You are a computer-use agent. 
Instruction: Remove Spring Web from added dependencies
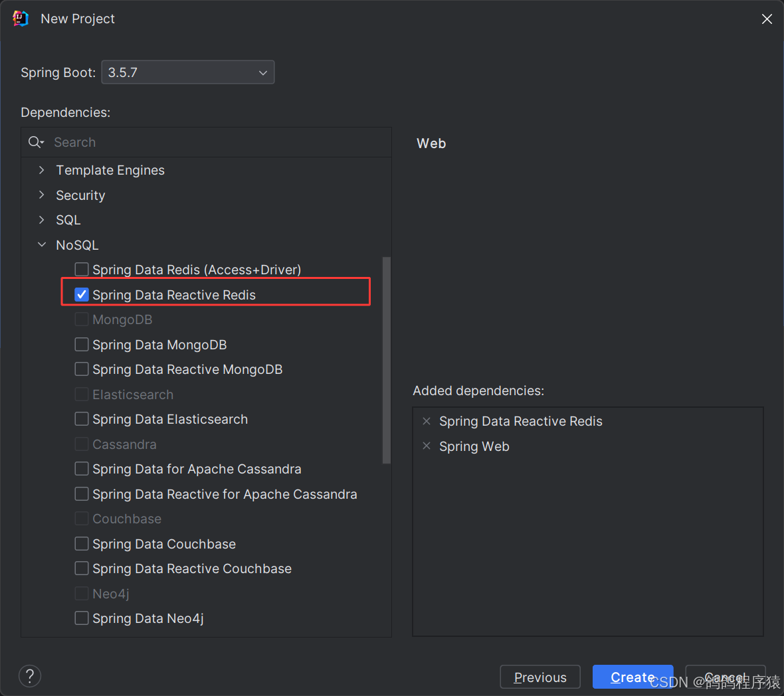point(427,446)
